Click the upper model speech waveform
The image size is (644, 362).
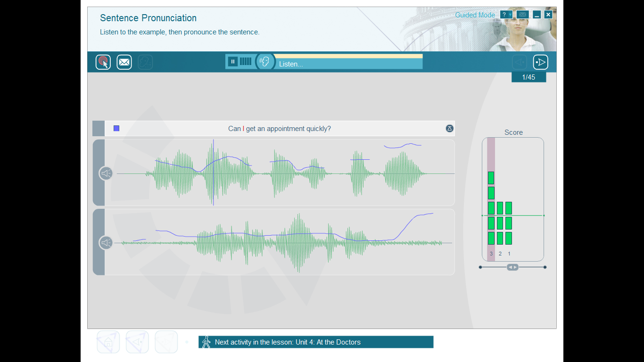(286, 173)
